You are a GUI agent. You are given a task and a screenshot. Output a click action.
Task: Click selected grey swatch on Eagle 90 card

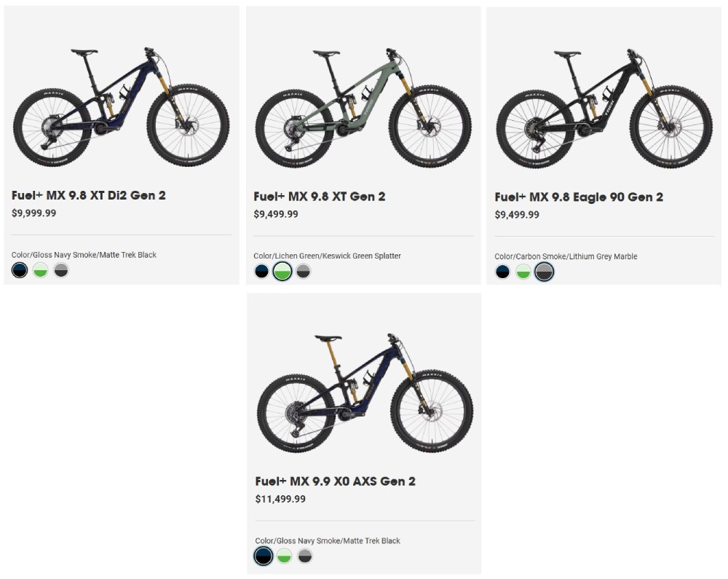coord(544,272)
